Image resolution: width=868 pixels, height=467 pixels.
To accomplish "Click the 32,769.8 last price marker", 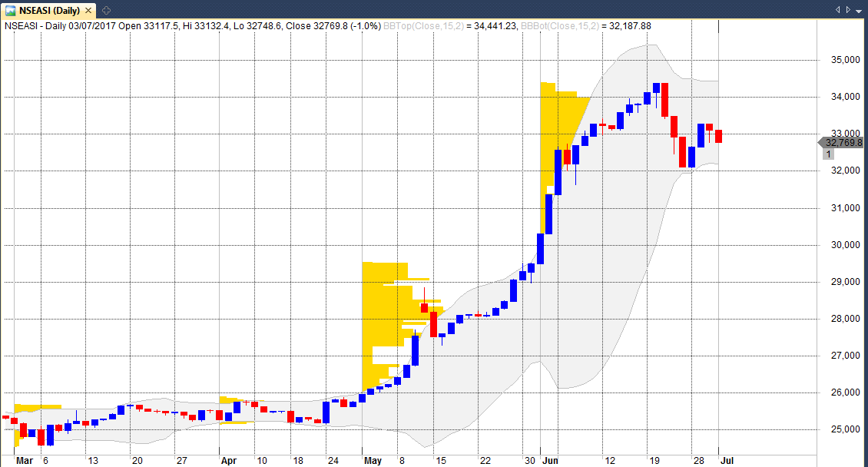I will (843, 142).
